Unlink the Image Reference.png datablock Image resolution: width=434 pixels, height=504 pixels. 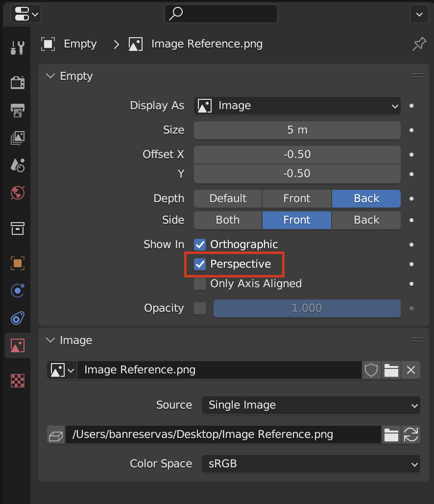click(410, 370)
